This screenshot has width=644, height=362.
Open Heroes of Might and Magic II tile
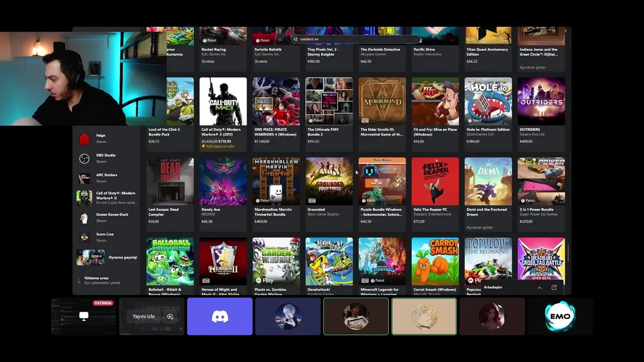pos(223,266)
